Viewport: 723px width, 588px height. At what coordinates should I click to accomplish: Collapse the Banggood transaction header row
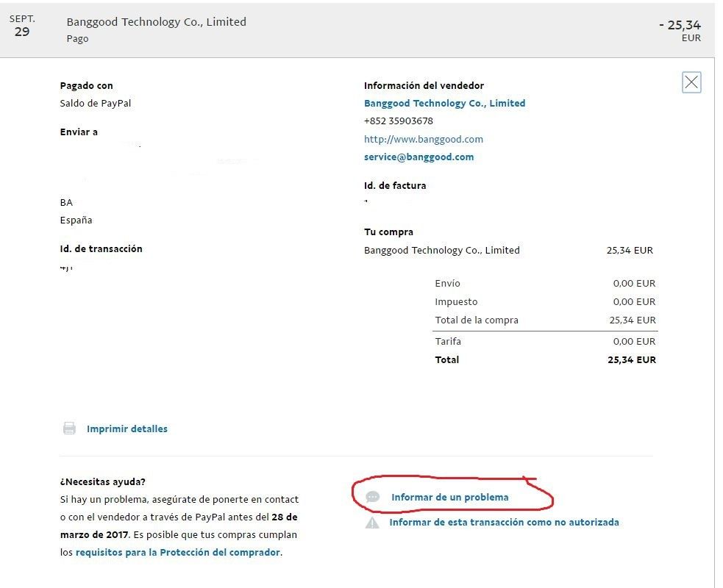[357, 29]
